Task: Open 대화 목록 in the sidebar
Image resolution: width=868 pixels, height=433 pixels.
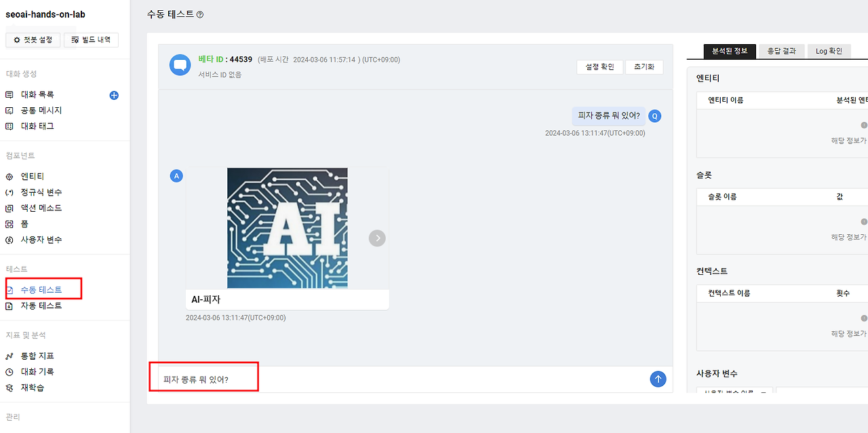Action: tap(37, 95)
